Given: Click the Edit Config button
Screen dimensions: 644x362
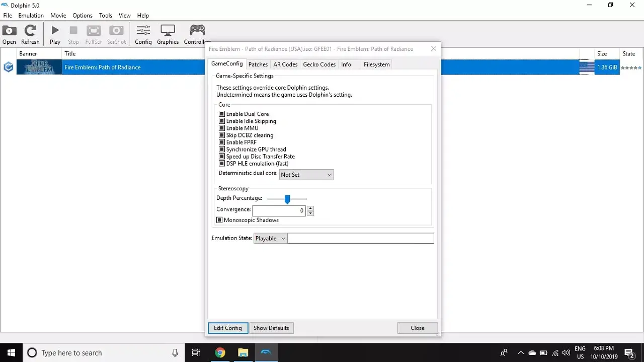Looking at the screenshot, I should pos(228,328).
